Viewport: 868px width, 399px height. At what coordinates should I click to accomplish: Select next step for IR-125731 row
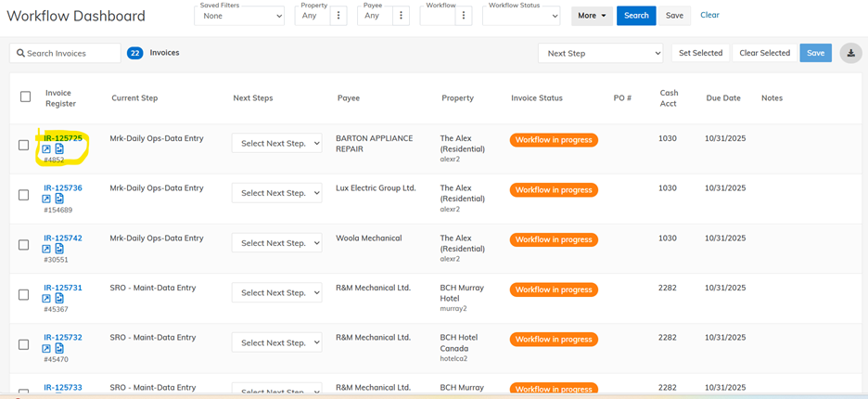tap(276, 292)
